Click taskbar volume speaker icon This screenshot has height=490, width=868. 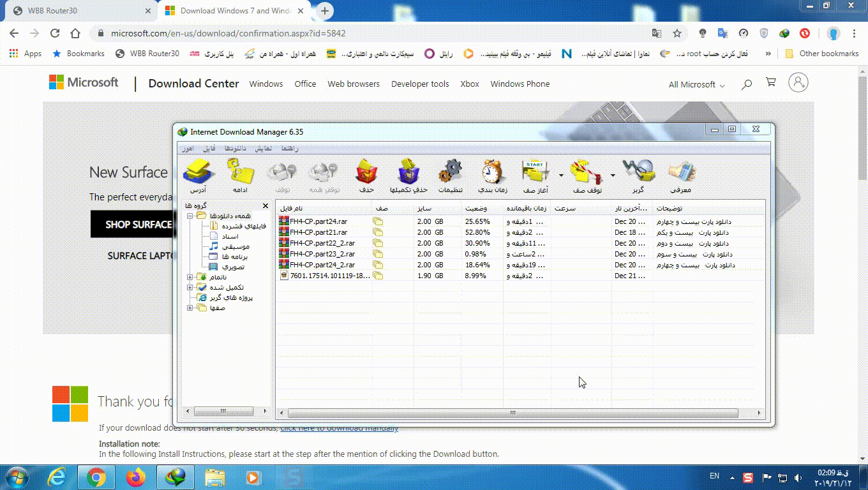coord(798,477)
